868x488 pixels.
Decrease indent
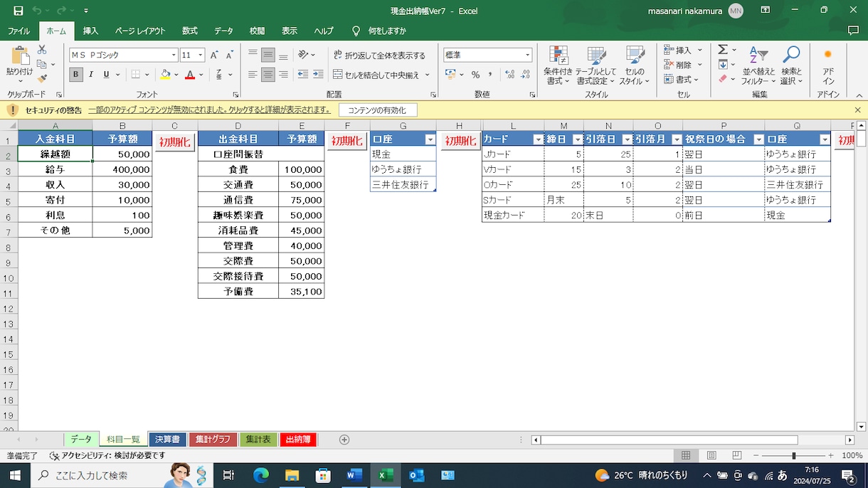(302, 74)
